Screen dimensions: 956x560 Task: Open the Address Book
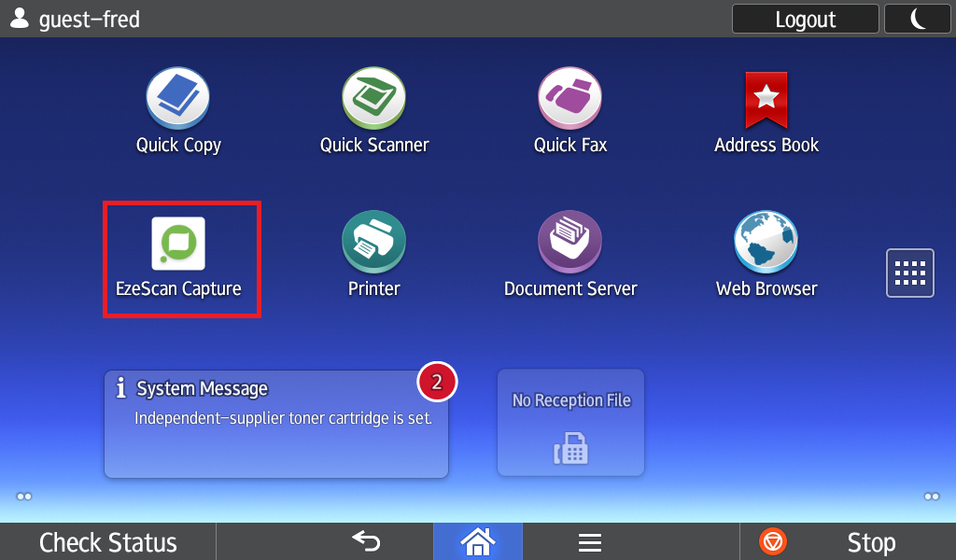coord(766,100)
